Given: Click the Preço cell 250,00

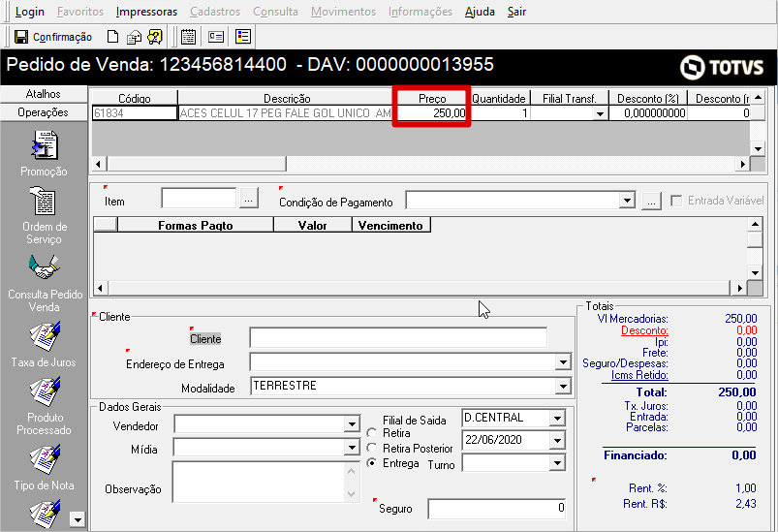Looking at the screenshot, I should pos(432,113).
